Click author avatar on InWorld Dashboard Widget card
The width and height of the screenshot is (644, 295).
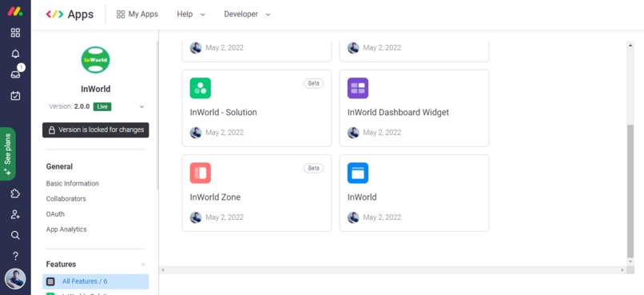[353, 132]
